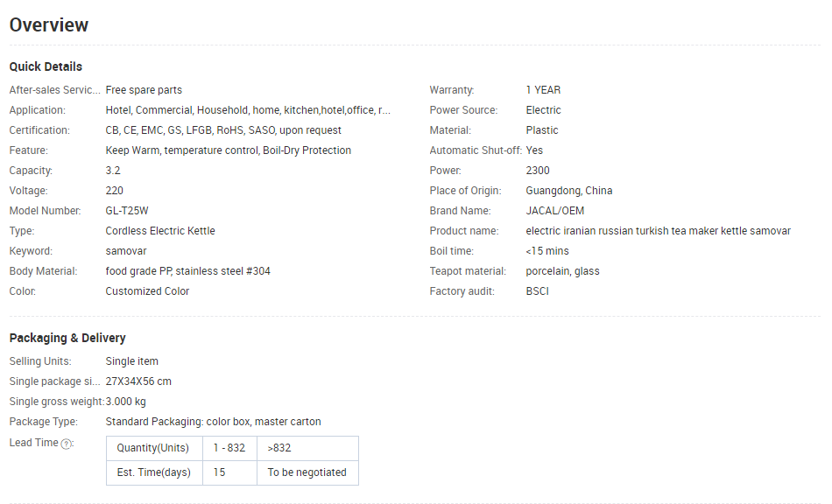832x504 pixels.
Task: Click the Capacity value 3.2
Action: pyautogui.click(x=113, y=171)
